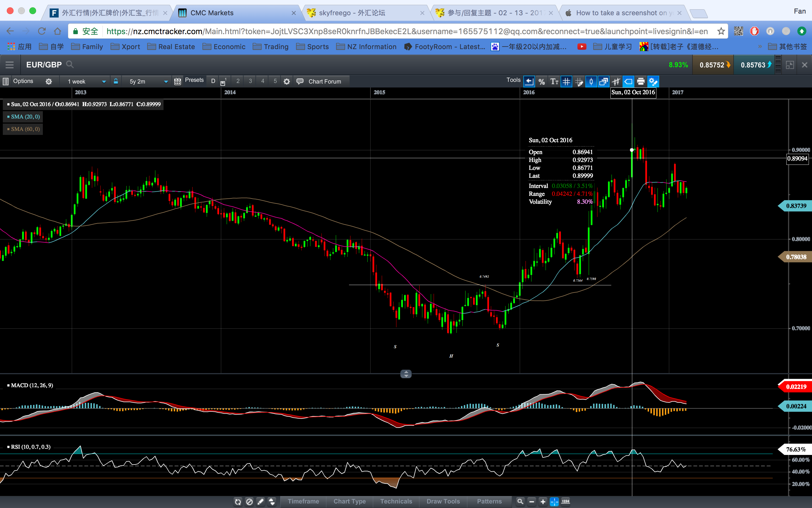Image resolution: width=812 pixels, height=508 pixels.
Task: Toggle the percent scale tool
Action: coord(542,81)
